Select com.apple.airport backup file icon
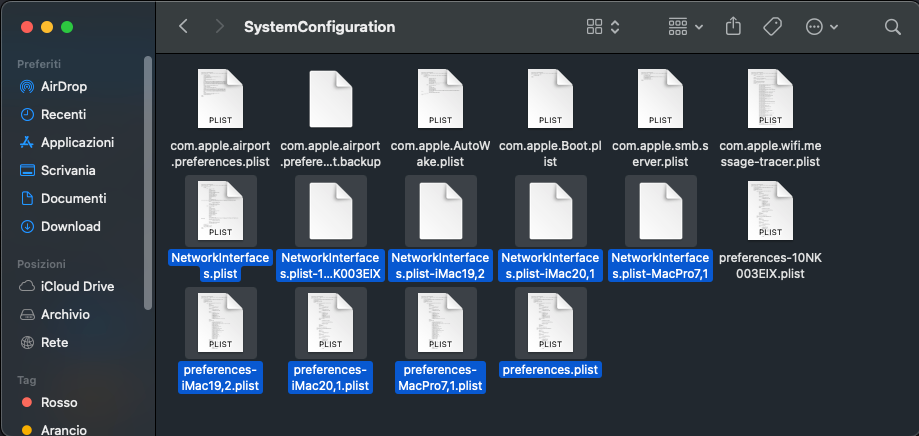Screen dimensions: 919x436 pyautogui.click(x=331, y=98)
